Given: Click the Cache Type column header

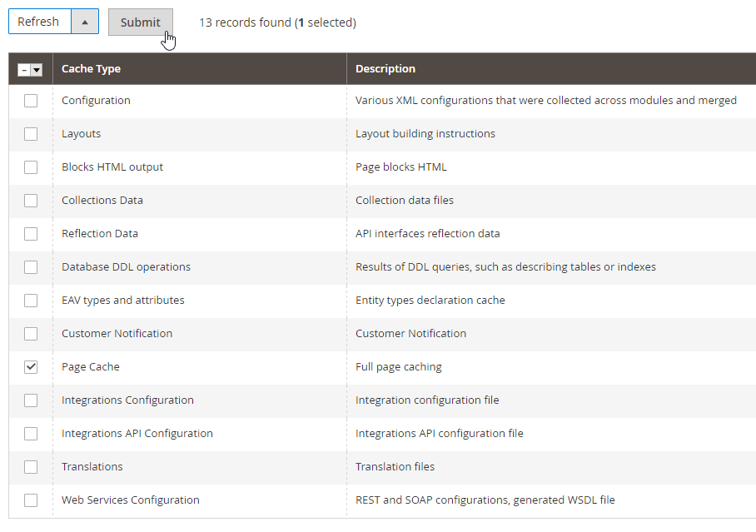Looking at the screenshot, I should 200,69.
